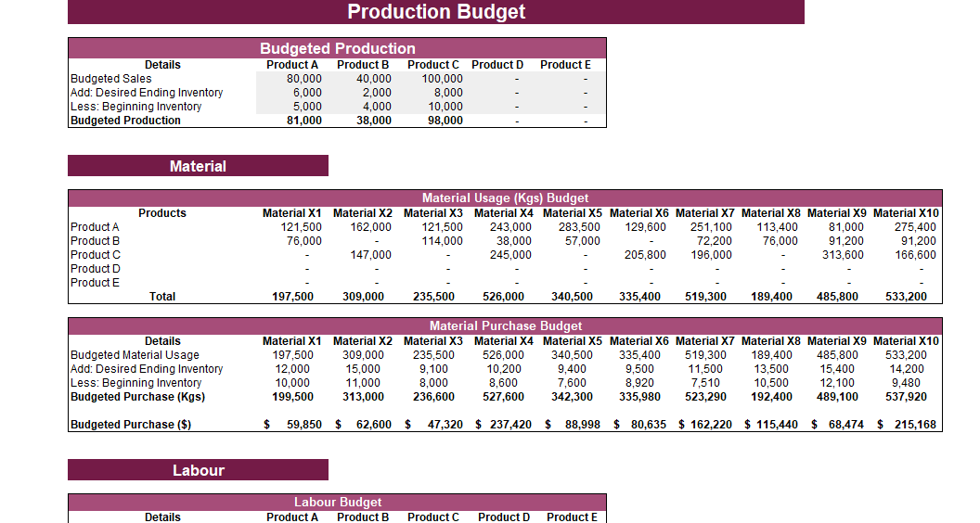Click the Material Purchase Budget header bar
The image size is (980, 523).
[x=505, y=325]
